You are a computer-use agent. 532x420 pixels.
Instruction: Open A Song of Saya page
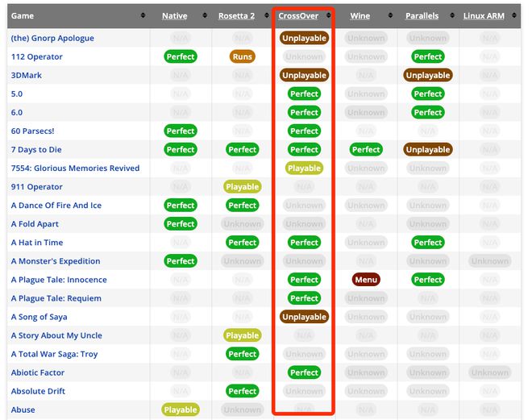(x=39, y=317)
